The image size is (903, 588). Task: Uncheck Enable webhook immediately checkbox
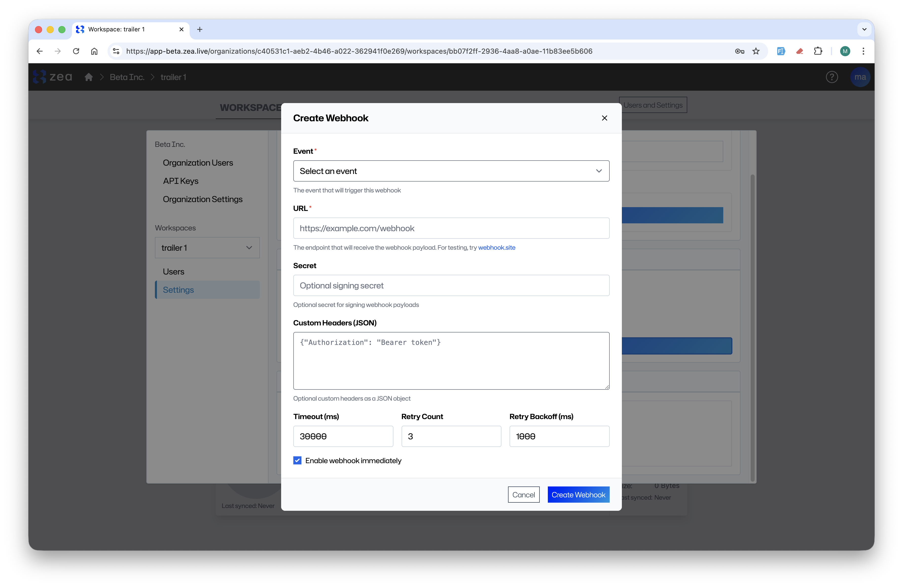click(x=297, y=460)
